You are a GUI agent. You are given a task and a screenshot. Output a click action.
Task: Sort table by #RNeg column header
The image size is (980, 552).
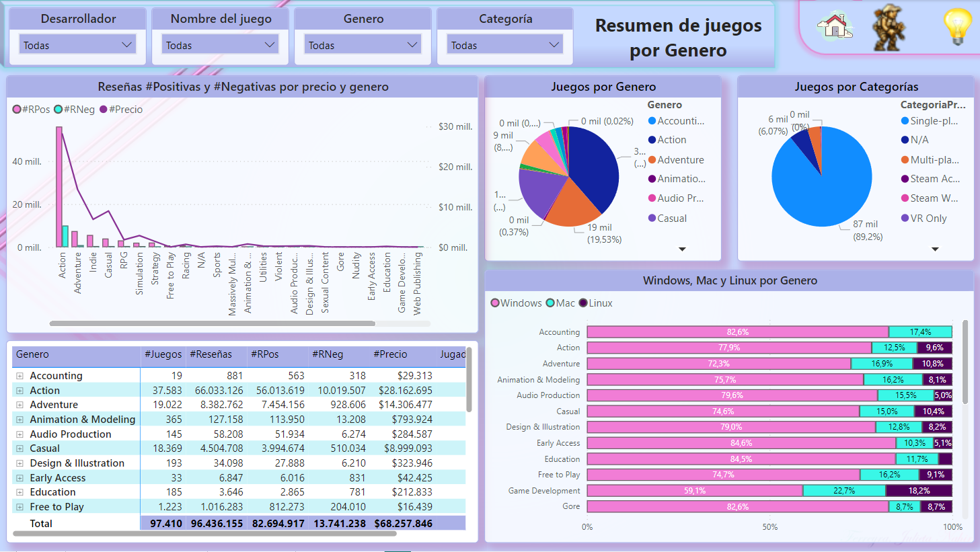[x=328, y=354]
